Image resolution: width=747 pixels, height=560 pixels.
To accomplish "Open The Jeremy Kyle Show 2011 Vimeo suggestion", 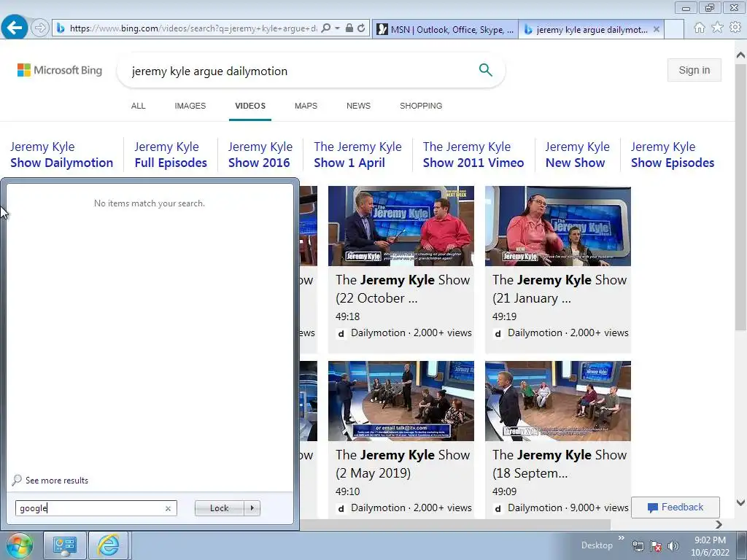I will tap(473, 155).
